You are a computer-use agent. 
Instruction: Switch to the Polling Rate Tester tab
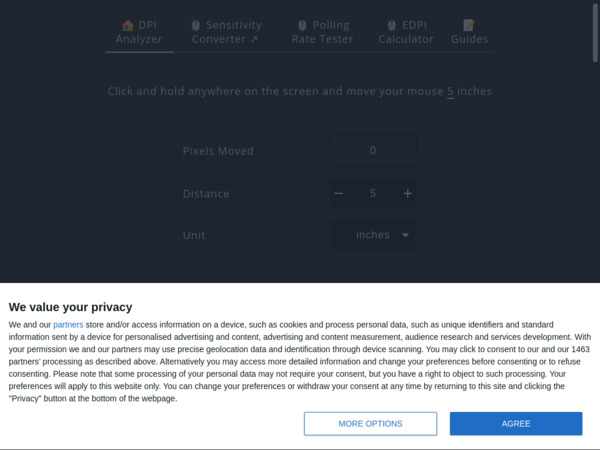pos(323,32)
